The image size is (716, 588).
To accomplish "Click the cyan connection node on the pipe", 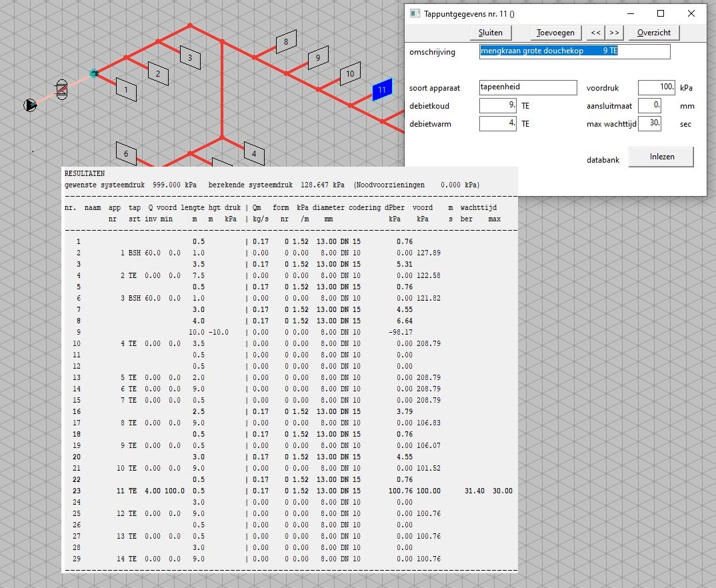I will pos(94,73).
